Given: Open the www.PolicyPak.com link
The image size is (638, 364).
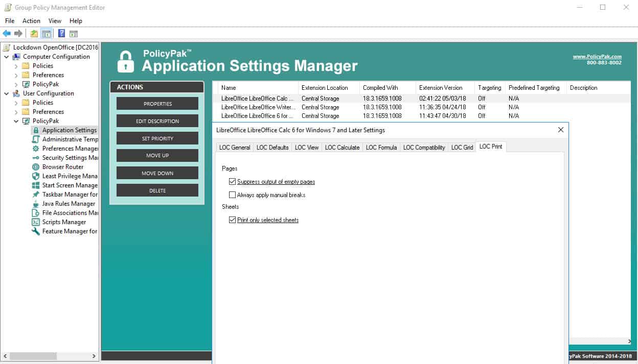Looking at the screenshot, I should click(x=597, y=57).
